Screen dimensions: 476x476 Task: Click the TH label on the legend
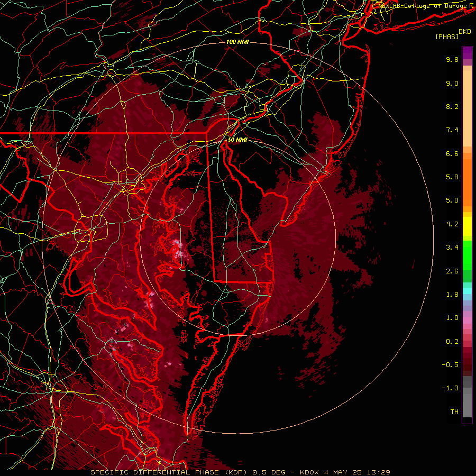(454, 412)
